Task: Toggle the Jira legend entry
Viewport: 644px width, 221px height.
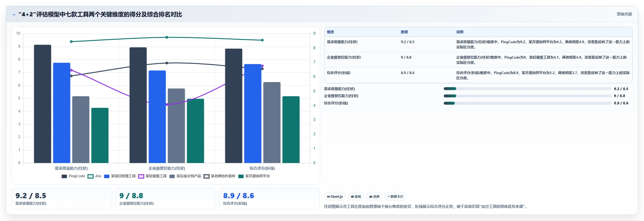Action: [x=94, y=176]
